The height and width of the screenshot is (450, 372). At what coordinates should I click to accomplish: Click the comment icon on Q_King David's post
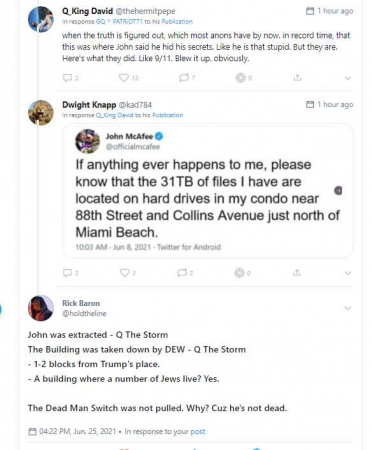(67, 78)
